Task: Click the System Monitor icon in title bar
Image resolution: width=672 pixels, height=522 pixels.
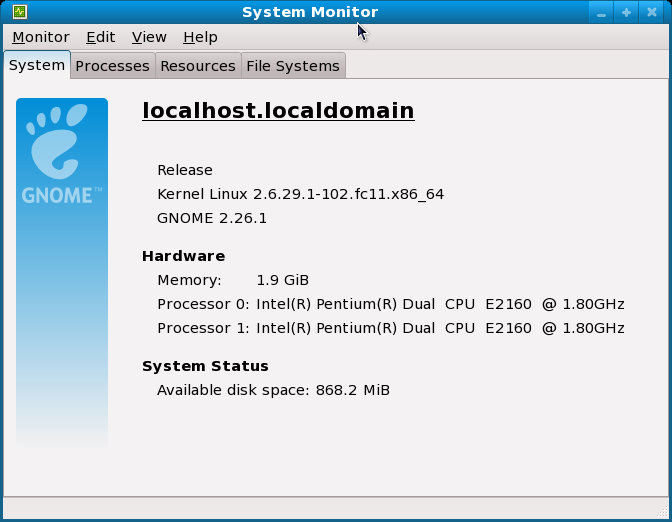Action: pos(20,12)
